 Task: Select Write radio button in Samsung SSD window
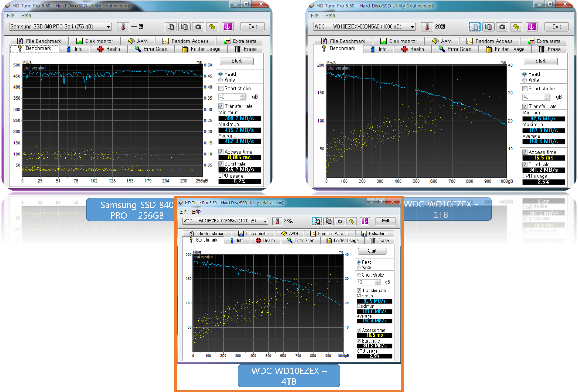221,80
